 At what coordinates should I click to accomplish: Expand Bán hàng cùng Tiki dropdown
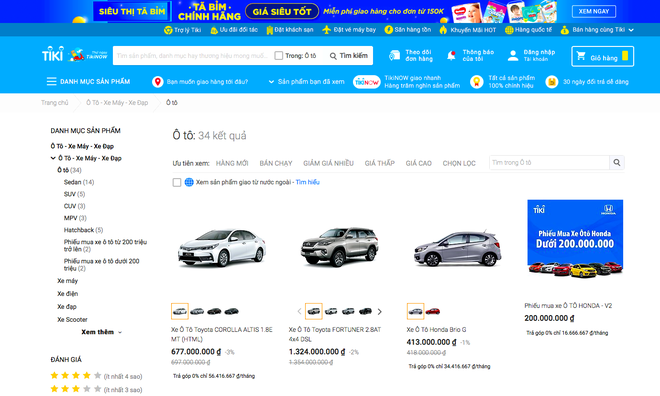coord(597,30)
